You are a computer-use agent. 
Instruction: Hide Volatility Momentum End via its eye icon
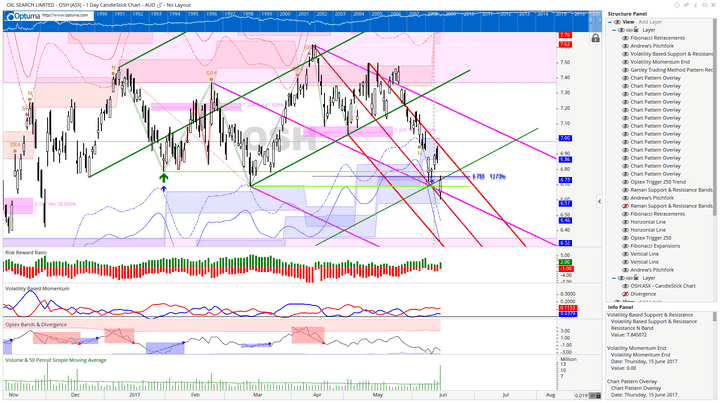coord(626,62)
